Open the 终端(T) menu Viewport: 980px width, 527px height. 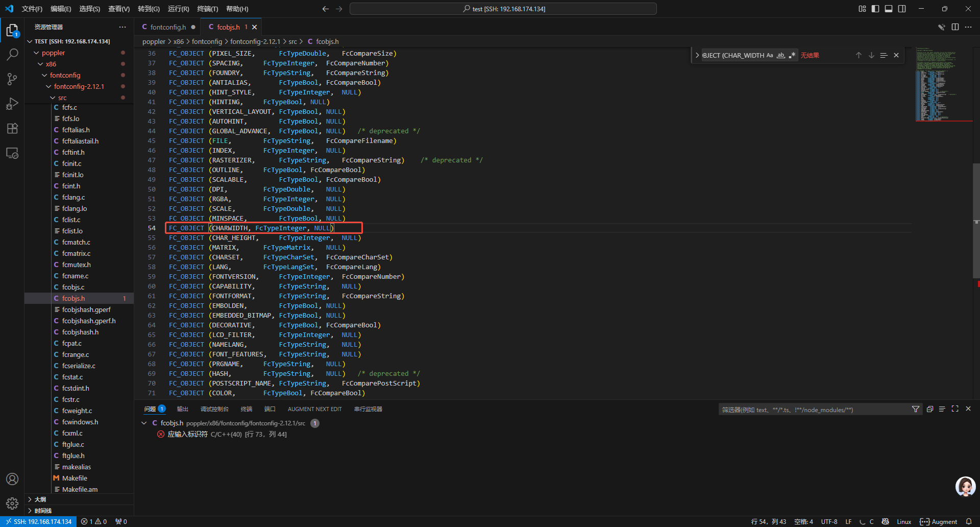coord(207,9)
